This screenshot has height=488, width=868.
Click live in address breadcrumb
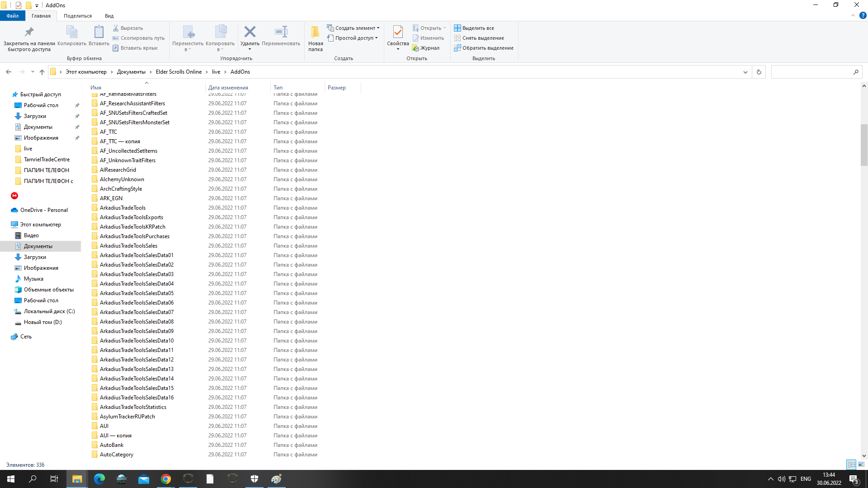pos(216,72)
